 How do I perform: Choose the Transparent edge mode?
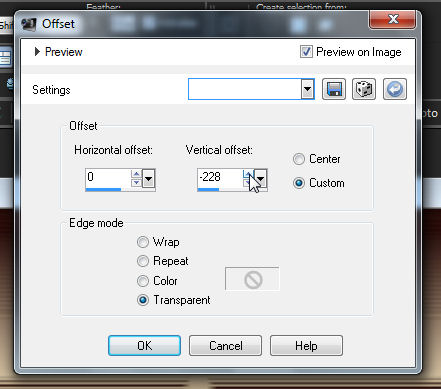click(143, 300)
